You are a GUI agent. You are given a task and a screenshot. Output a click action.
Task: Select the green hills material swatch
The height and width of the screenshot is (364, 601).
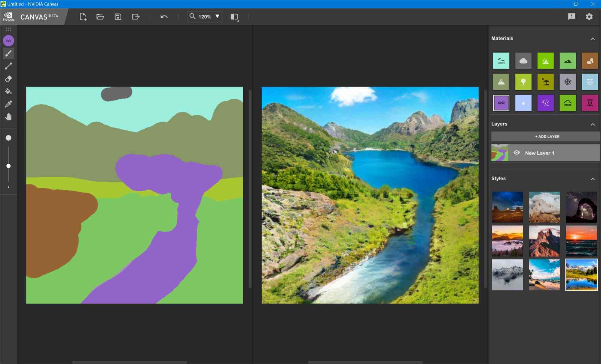pyautogui.click(x=568, y=61)
